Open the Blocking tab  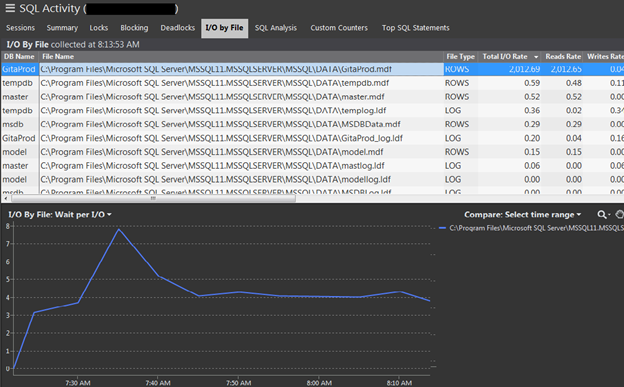[x=134, y=28]
